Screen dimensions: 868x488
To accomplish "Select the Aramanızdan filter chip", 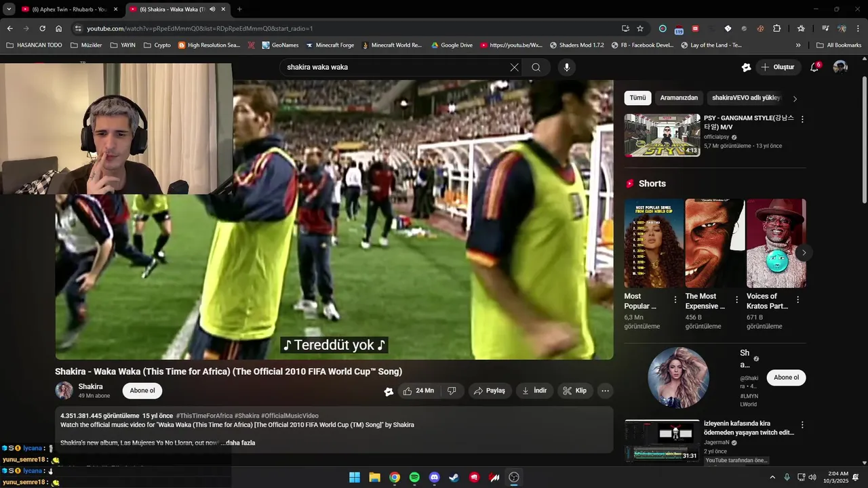I will pyautogui.click(x=679, y=98).
